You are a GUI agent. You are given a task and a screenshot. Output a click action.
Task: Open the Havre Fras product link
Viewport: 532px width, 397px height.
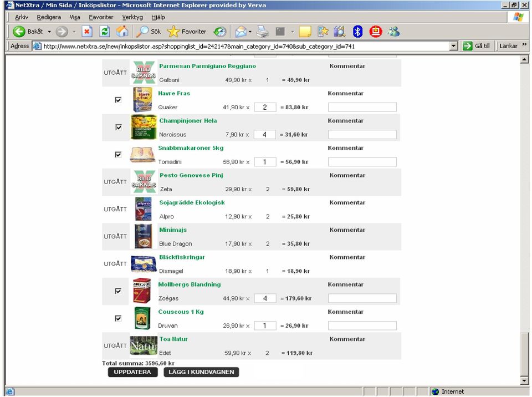[174, 93]
